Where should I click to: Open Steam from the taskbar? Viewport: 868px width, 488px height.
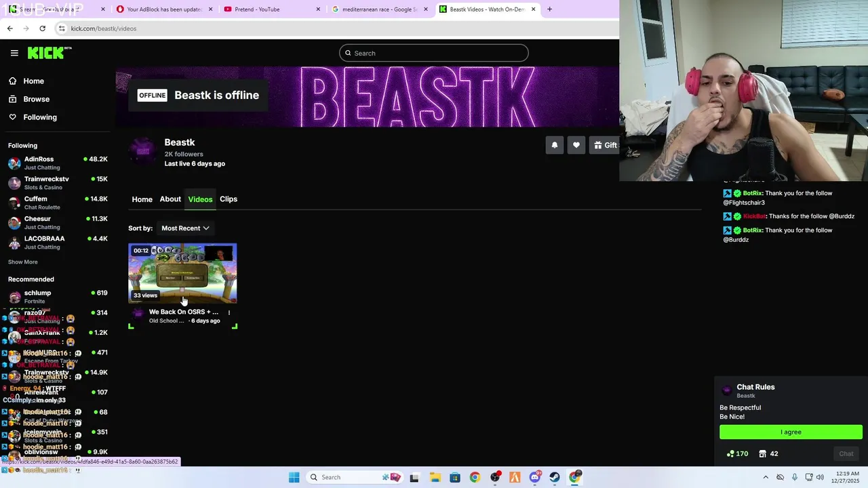[x=555, y=477]
